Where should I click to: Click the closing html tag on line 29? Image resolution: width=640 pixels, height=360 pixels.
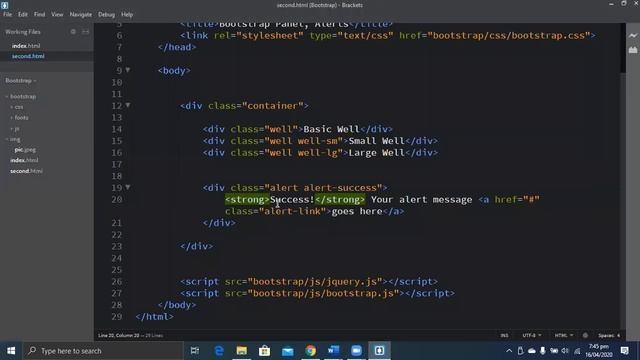154,316
